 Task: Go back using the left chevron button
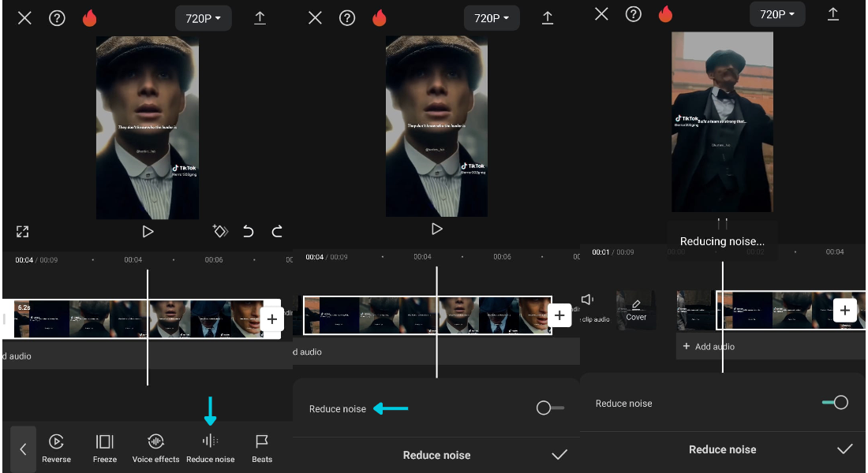coord(23,449)
